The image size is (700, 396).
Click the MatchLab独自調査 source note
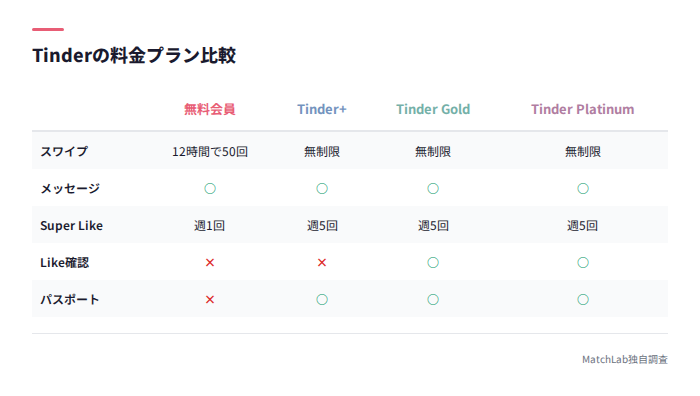(625, 359)
